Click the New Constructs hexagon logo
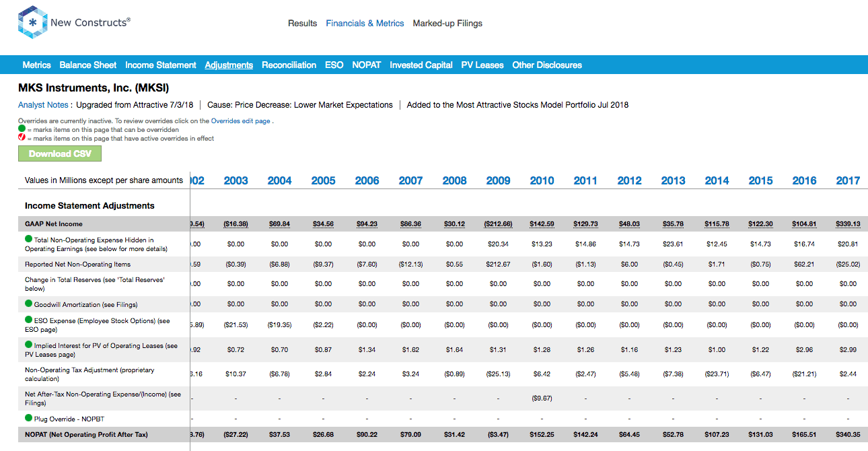The image size is (868, 451). 32,23
